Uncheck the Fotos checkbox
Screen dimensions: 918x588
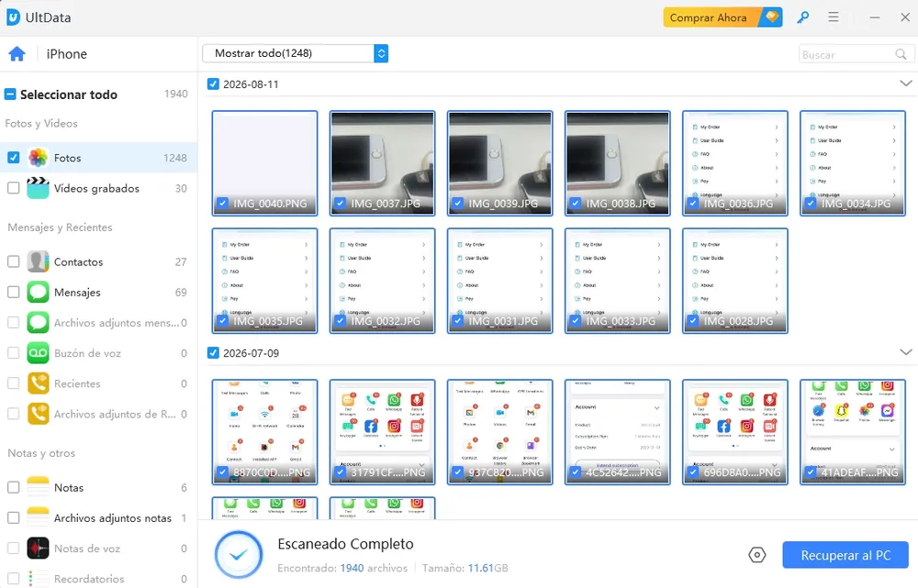(14, 158)
